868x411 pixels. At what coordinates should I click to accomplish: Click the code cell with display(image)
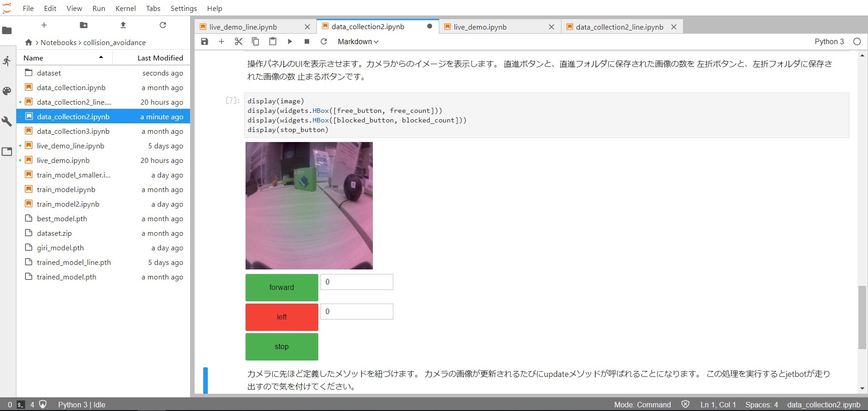click(547, 115)
